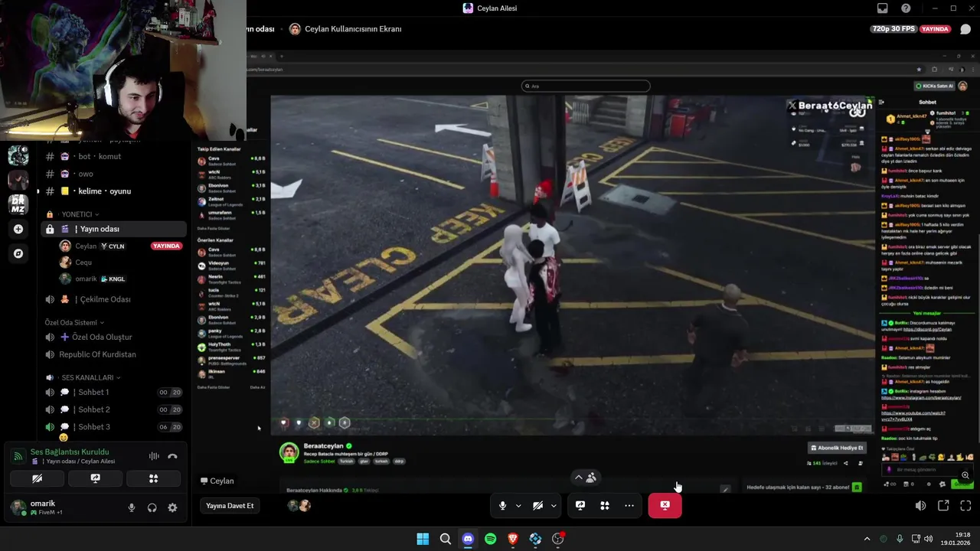This screenshot has height=551, width=980.
Task: Open the activities icon in stream controls
Action: tap(605, 505)
